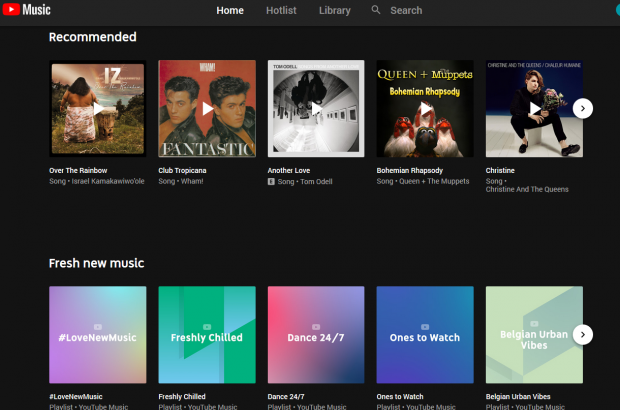Click the Belgian Urban Vibes title below the cover
The width and height of the screenshot is (620, 410).
(518, 397)
